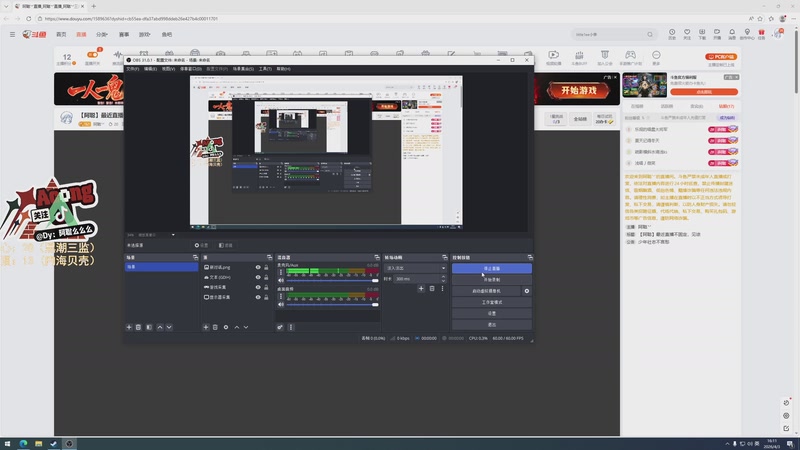Start the virtual camera button
Image resolution: width=800 pixels, height=450 pixels.
point(486,291)
